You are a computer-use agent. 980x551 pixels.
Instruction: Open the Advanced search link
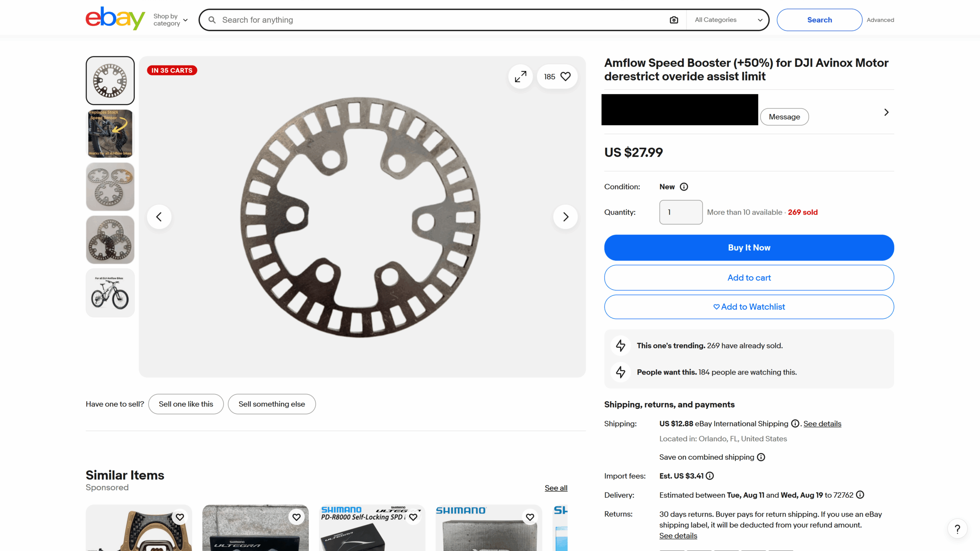(x=880, y=20)
